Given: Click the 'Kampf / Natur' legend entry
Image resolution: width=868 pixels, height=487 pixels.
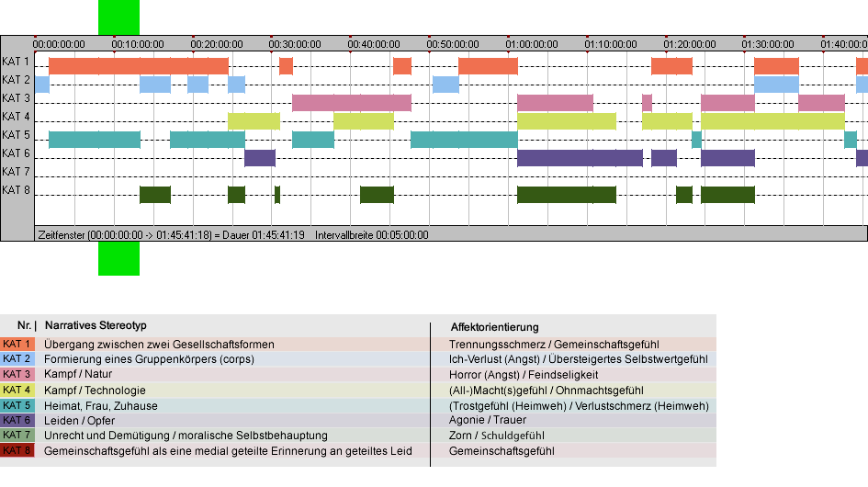Looking at the screenshot, I should tap(78, 375).
